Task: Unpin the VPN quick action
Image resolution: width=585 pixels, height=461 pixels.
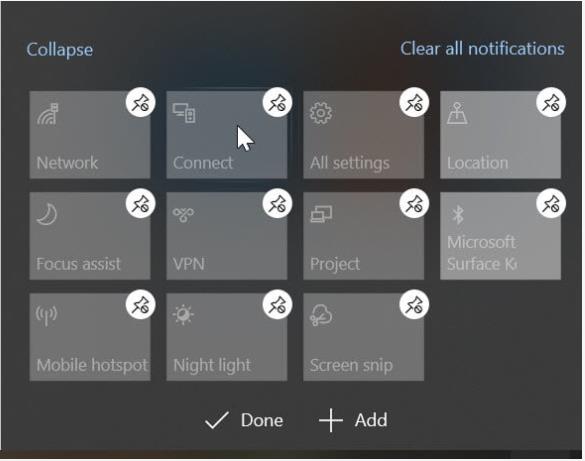Action: 277,204
